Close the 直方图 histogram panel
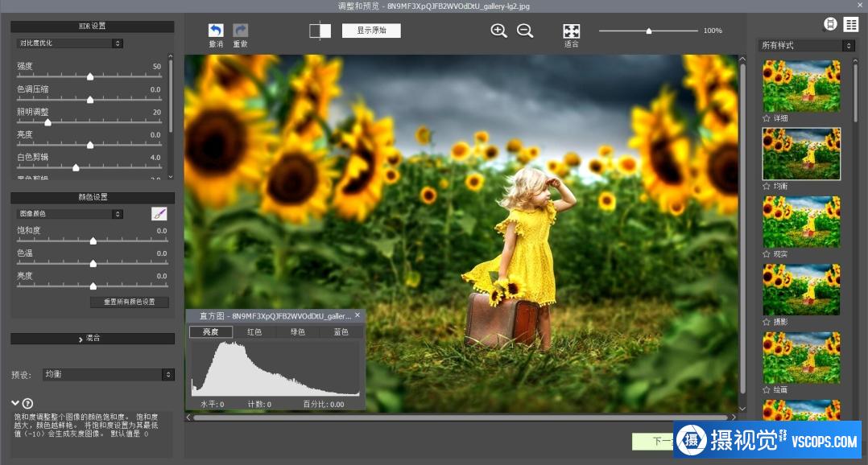This screenshot has height=465, width=868. 358,315
